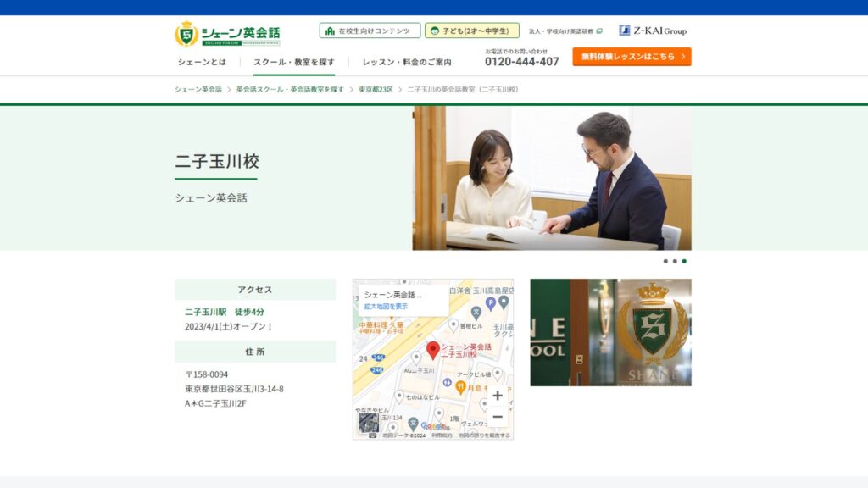
Task: Open 利用規約 map terms link
Action: tap(442, 435)
